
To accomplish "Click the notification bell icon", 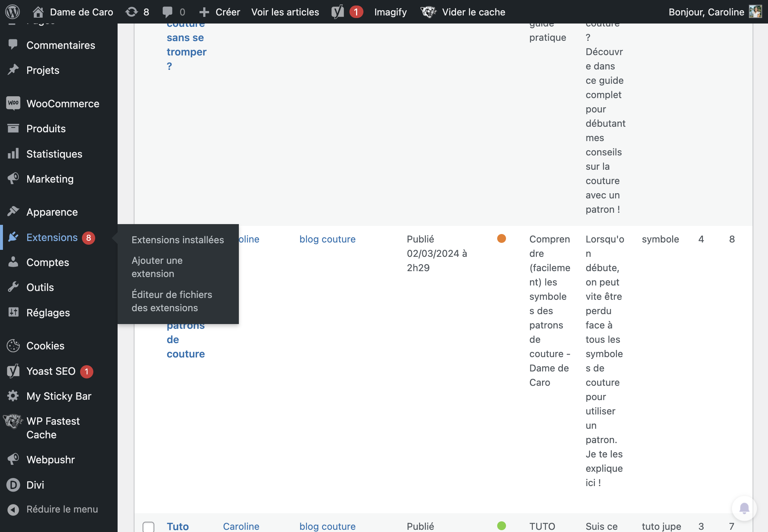I will point(744,508).
